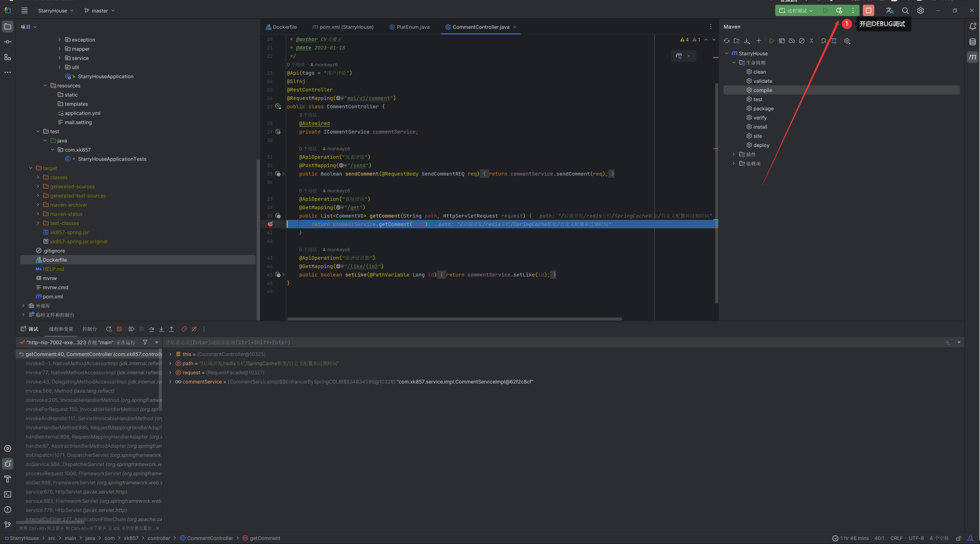Expand the 依赖项 Maven node
Screen dimensions: 980x544
point(734,164)
